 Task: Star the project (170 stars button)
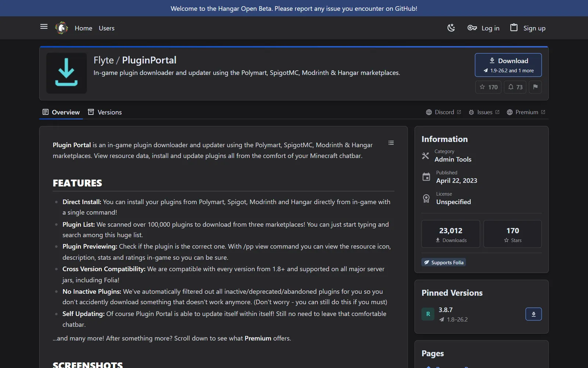[x=488, y=87]
